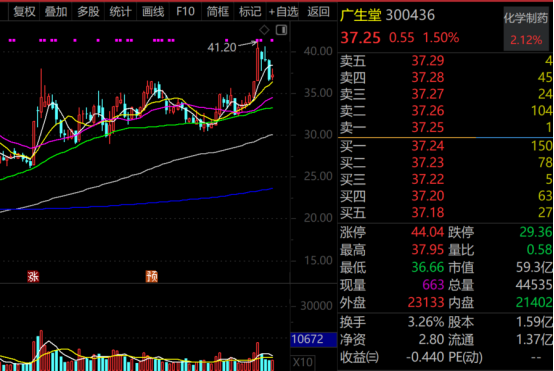
Task: Open the 标记 mark tool
Action: point(250,12)
